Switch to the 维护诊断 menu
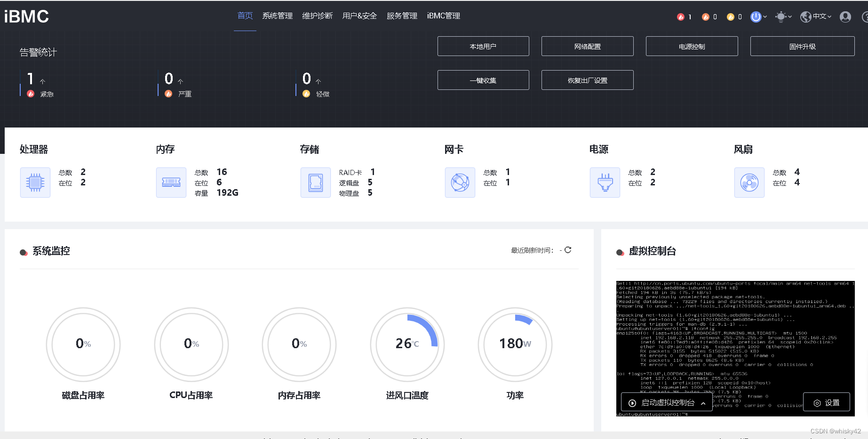Screen dimensions: 868x439 (318, 15)
